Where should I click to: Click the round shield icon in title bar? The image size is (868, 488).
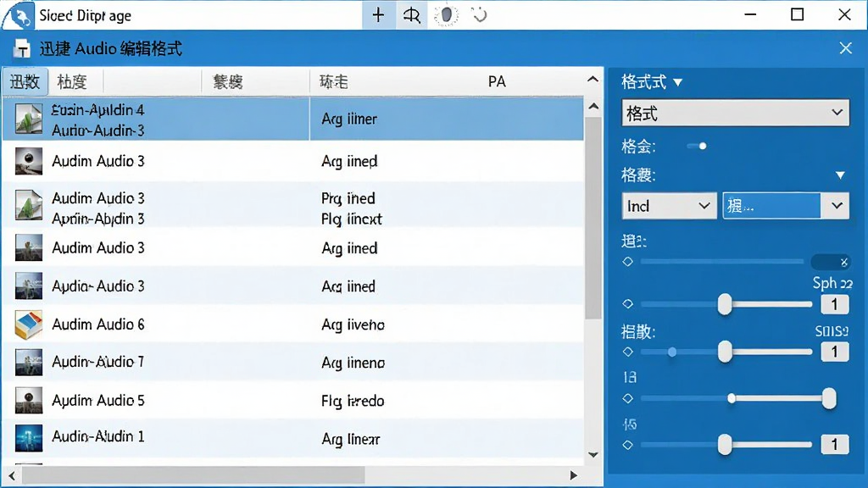coord(446,15)
